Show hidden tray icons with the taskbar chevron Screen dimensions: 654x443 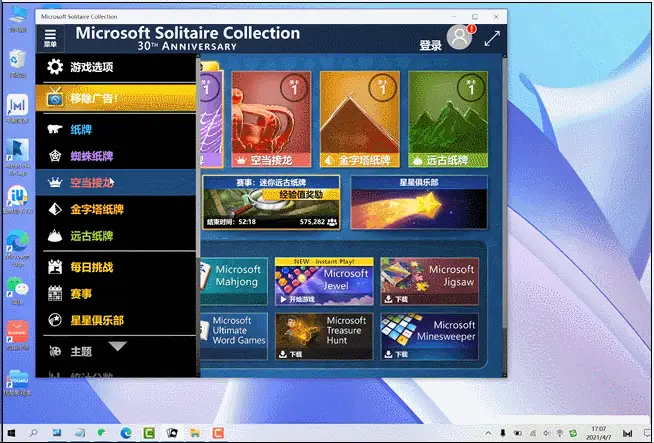(488, 433)
